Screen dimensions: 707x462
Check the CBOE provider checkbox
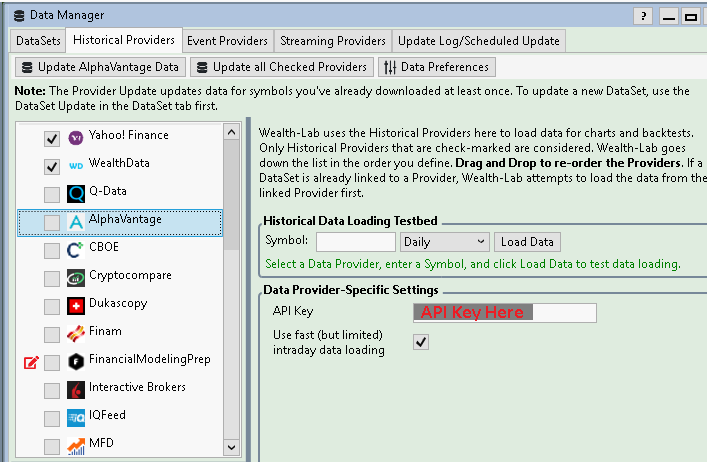pos(52,250)
